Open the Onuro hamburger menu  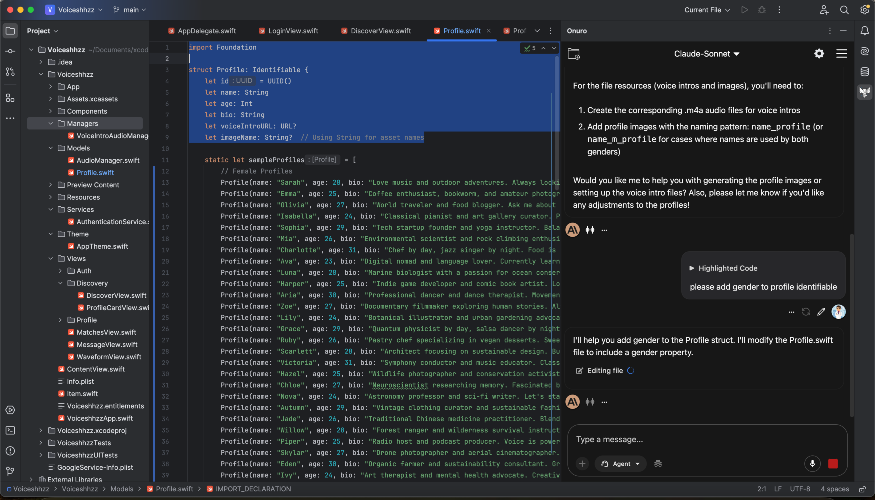(841, 53)
